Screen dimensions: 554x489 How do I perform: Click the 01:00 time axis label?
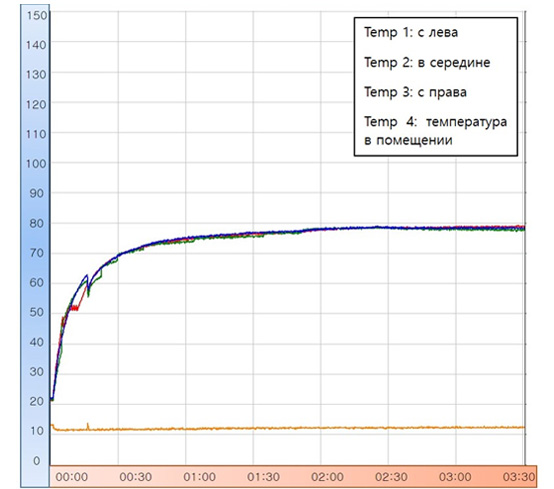point(199,477)
